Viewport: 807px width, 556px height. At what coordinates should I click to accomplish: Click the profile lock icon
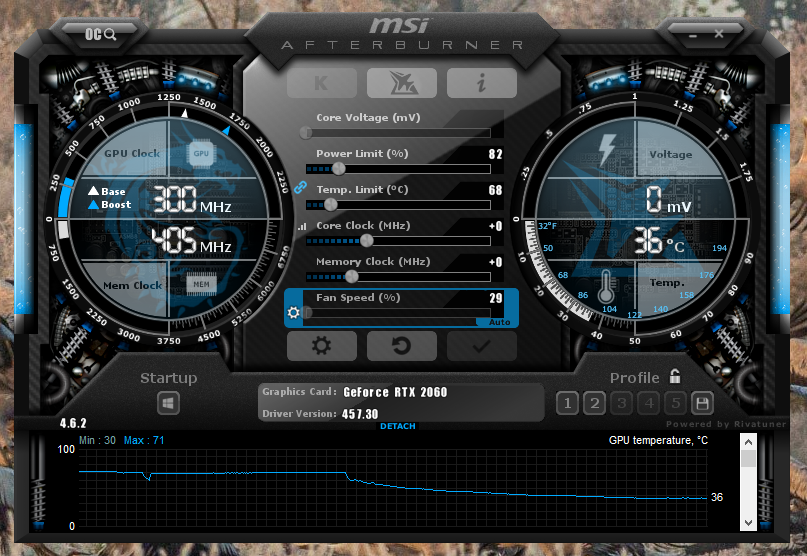pos(675,376)
